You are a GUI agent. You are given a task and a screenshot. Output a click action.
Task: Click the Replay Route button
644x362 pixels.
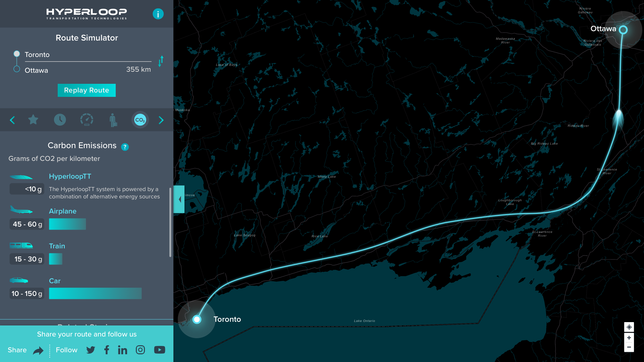coord(87,90)
